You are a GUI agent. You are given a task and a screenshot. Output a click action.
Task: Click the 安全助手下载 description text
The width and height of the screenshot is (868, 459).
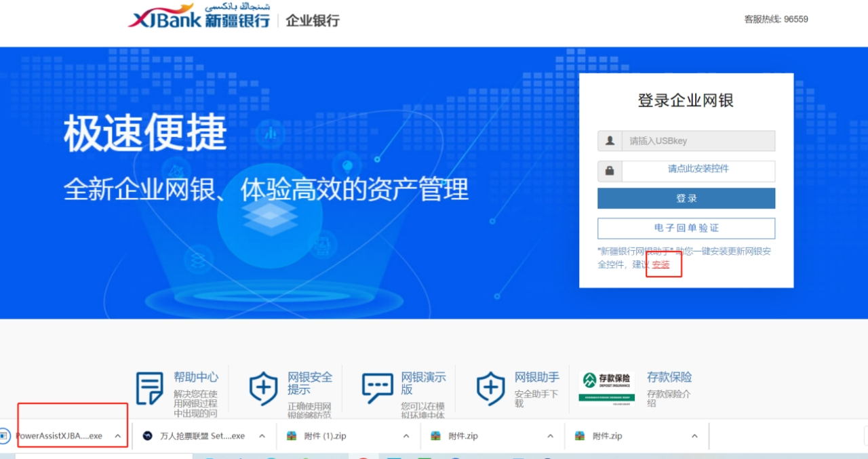point(537,398)
